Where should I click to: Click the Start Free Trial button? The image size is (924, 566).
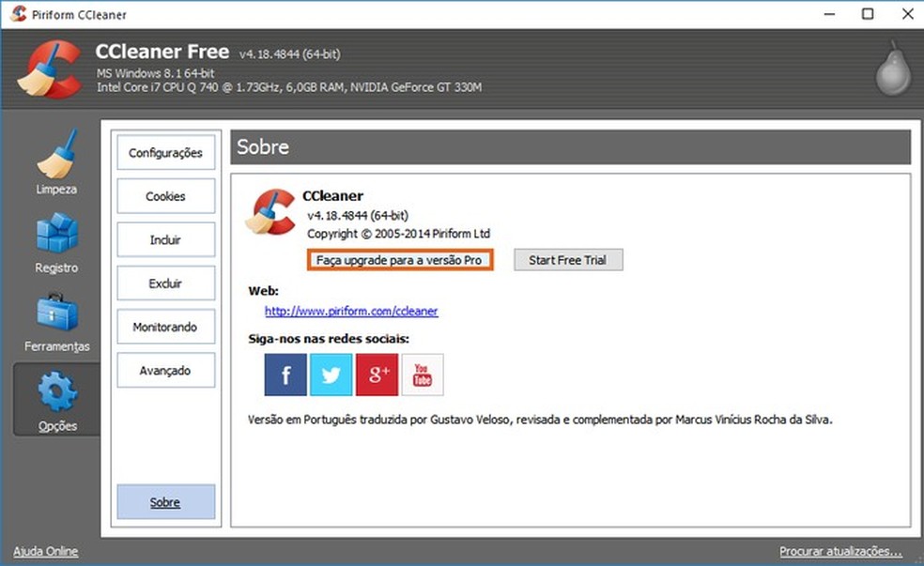(x=567, y=260)
